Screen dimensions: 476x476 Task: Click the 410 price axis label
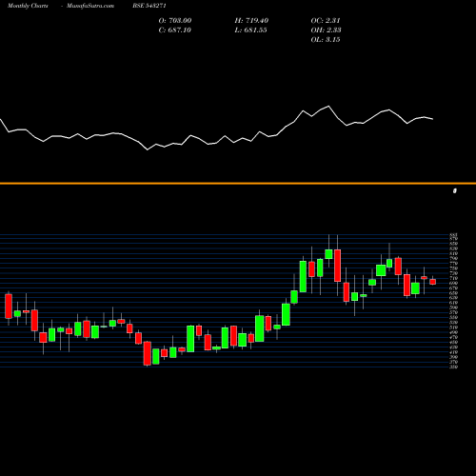pyautogui.click(x=454, y=352)
